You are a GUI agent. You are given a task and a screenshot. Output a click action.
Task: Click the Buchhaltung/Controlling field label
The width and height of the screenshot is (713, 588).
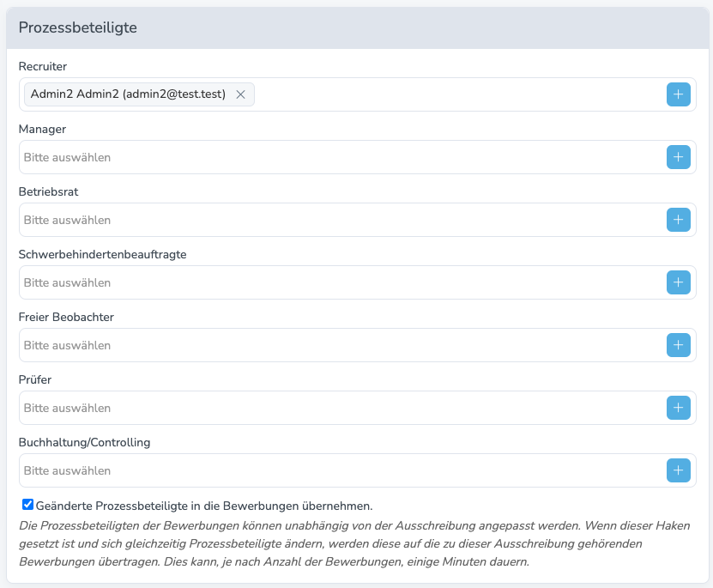pos(84,442)
